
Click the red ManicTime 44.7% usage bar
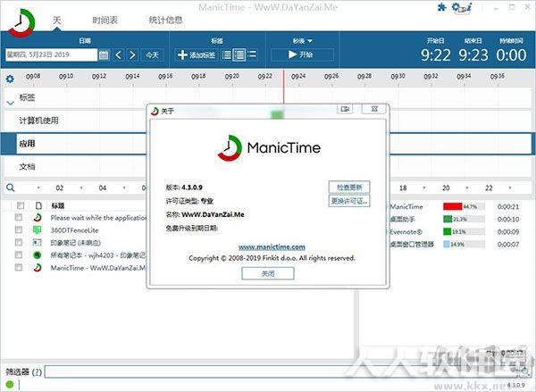coord(453,206)
